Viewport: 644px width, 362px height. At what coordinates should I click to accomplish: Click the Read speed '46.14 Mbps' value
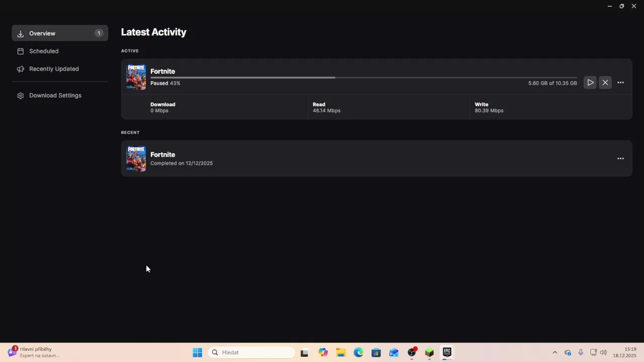tap(327, 111)
